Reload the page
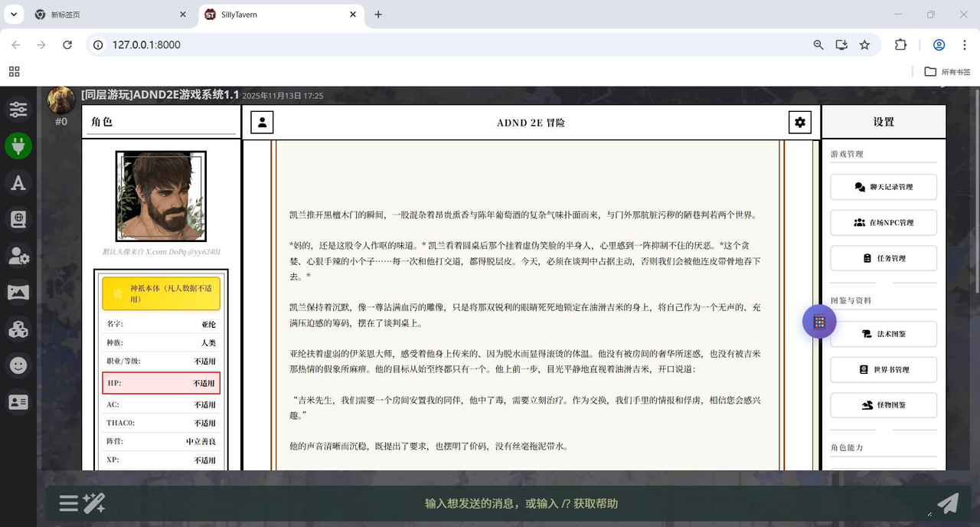Image resolution: width=980 pixels, height=527 pixels. pos(67,45)
